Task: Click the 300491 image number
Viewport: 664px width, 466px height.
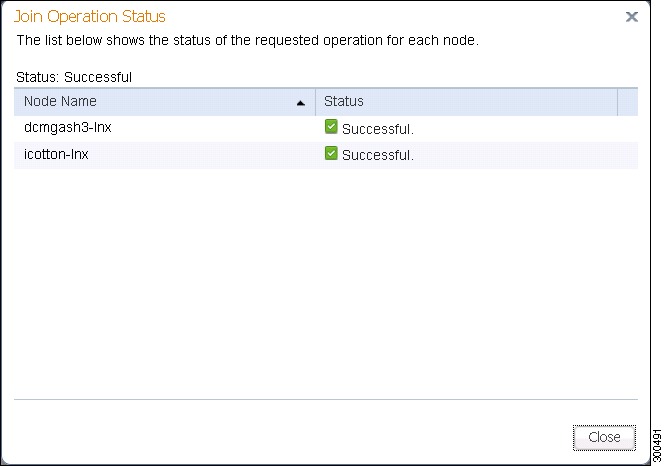Action: coord(657,445)
